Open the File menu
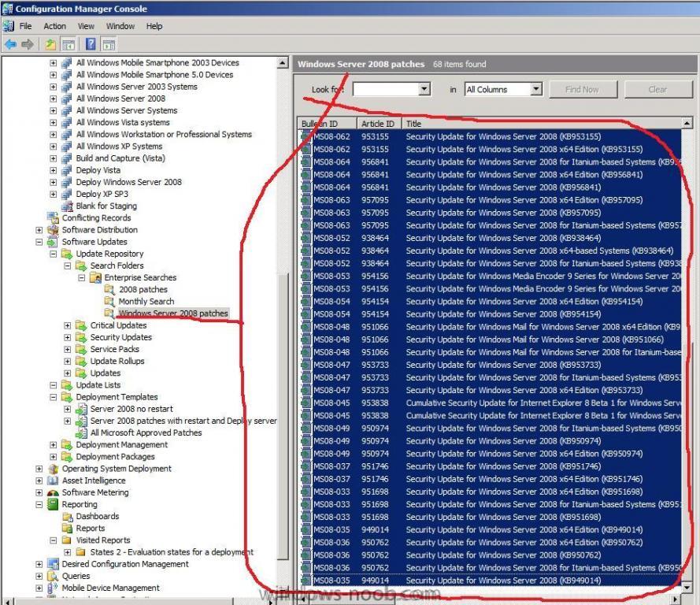The width and height of the screenshot is (700, 605). coord(25,26)
